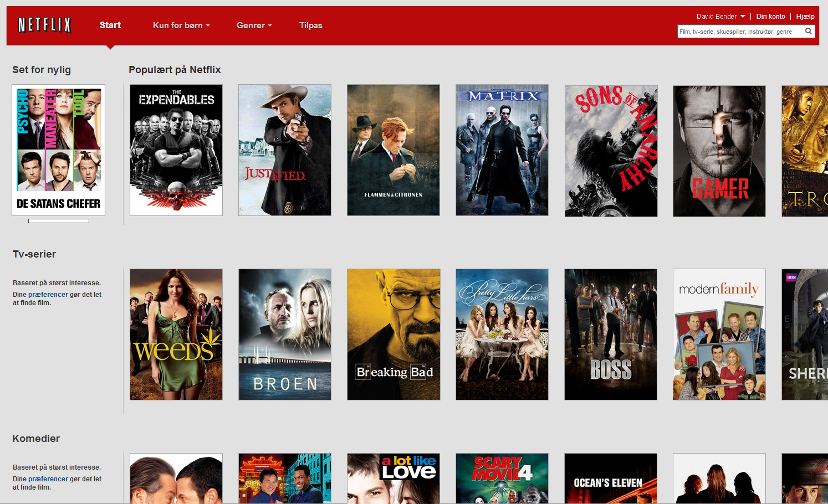Click the search magnifier icon

[x=809, y=32]
